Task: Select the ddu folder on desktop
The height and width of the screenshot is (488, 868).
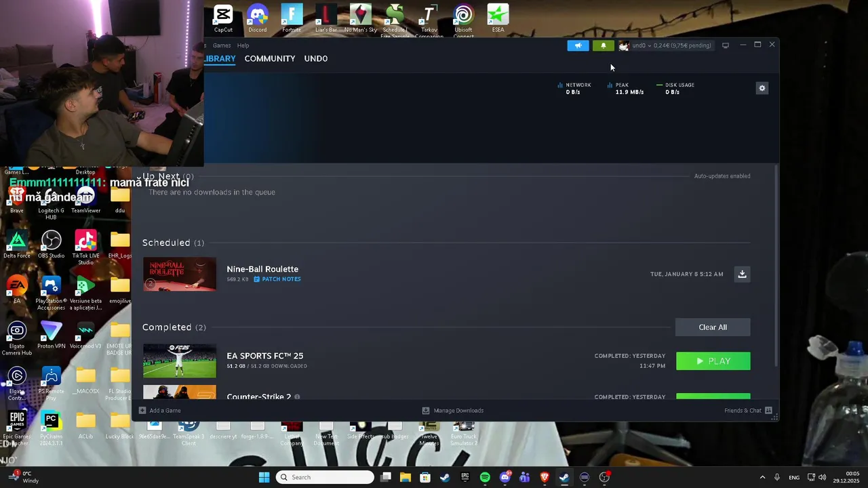Action: point(120,201)
